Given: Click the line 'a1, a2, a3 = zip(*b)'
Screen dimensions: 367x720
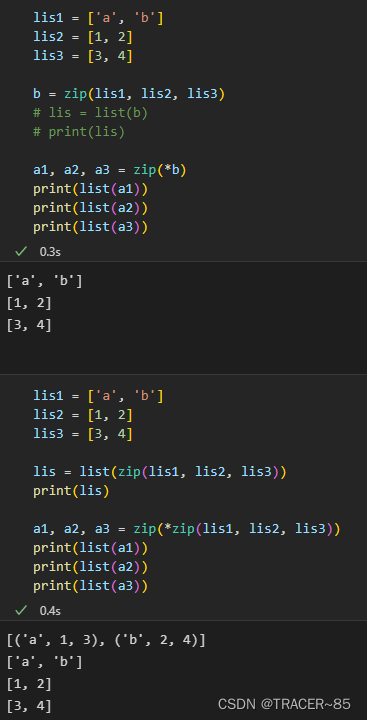Looking at the screenshot, I should tap(110, 170).
